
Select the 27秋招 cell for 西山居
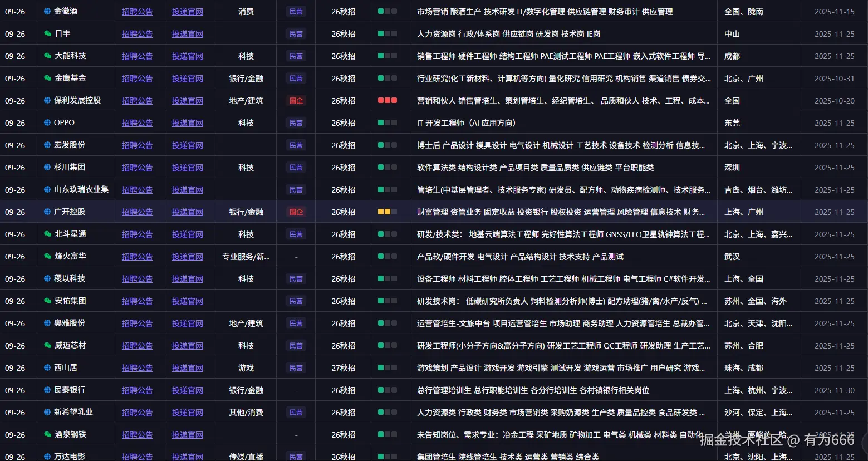coord(344,368)
